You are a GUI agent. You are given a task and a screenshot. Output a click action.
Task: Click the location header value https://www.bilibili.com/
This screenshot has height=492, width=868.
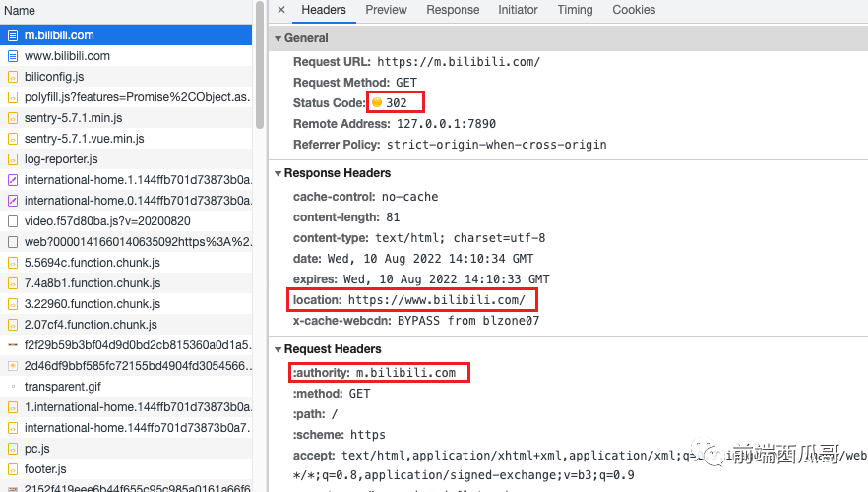pyautogui.click(x=437, y=300)
